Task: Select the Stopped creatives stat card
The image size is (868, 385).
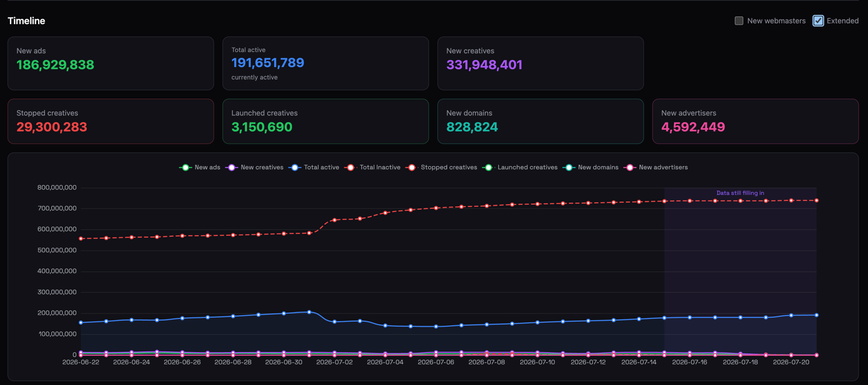Action: click(111, 121)
